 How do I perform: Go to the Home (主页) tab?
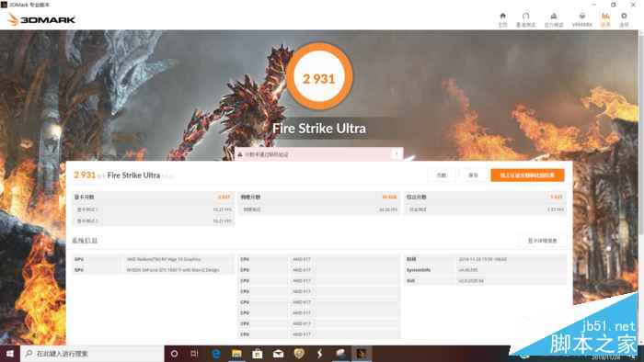502,19
